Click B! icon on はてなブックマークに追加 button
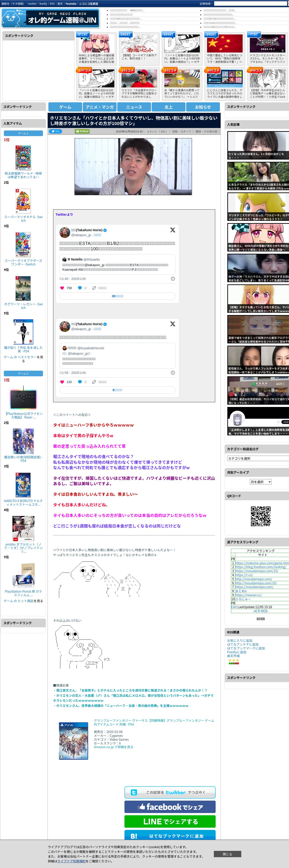This screenshot has width=289, height=868. pos(133,836)
